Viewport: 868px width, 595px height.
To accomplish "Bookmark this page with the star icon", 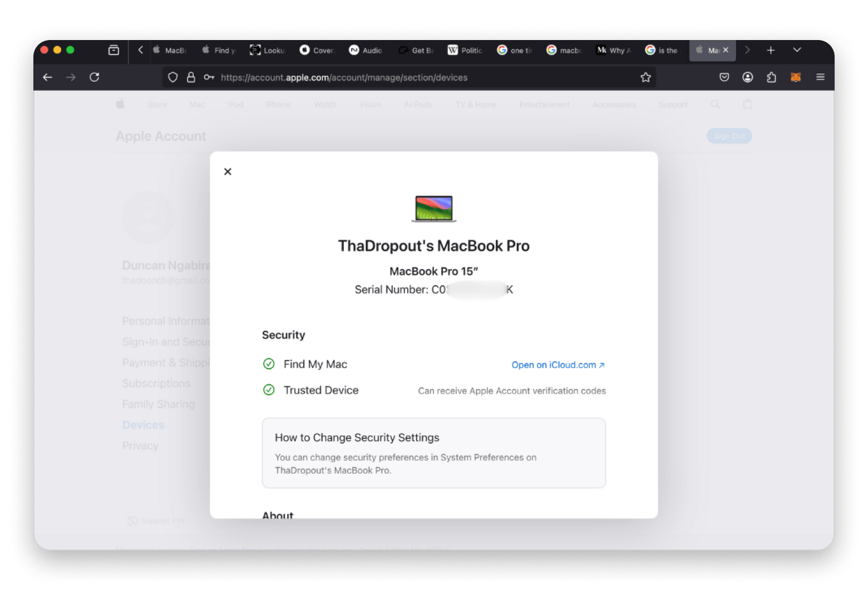I will [x=645, y=77].
